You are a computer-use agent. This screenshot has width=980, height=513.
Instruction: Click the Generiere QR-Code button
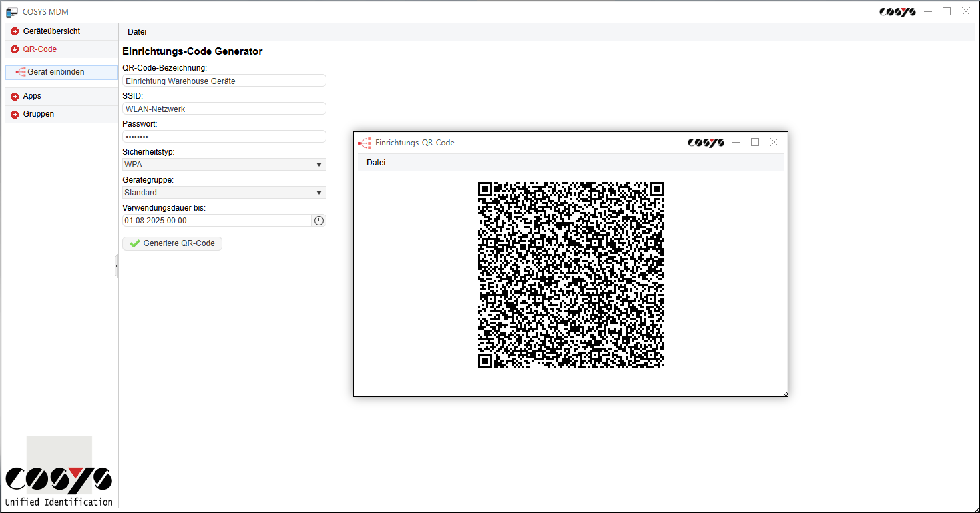click(x=172, y=243)
